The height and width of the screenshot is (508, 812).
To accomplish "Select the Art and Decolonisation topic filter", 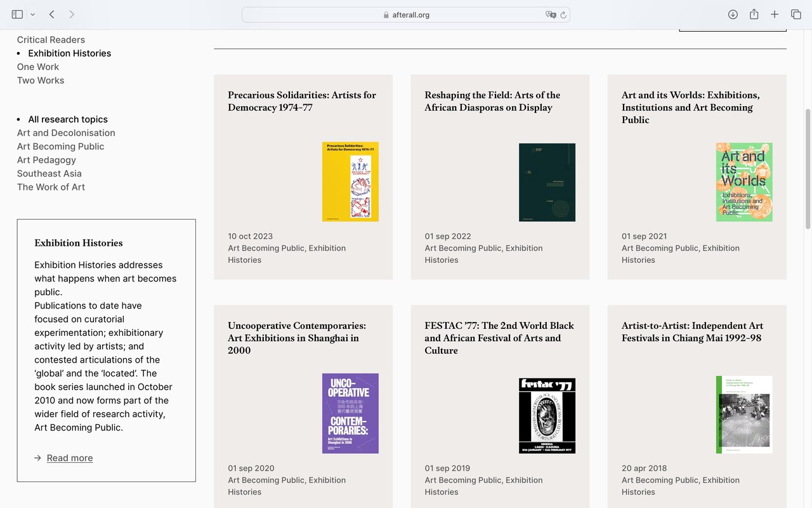I will pos(66,133).
